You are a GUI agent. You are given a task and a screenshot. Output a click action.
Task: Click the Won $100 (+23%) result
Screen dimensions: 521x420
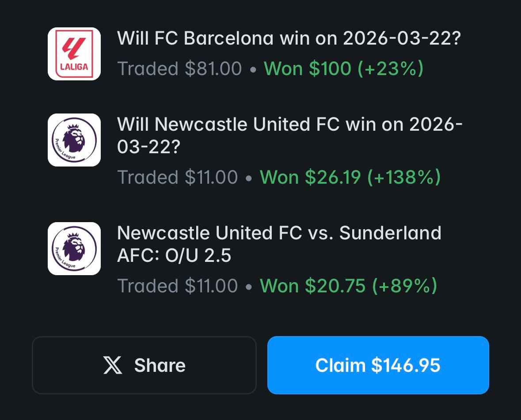coord(343,68)
